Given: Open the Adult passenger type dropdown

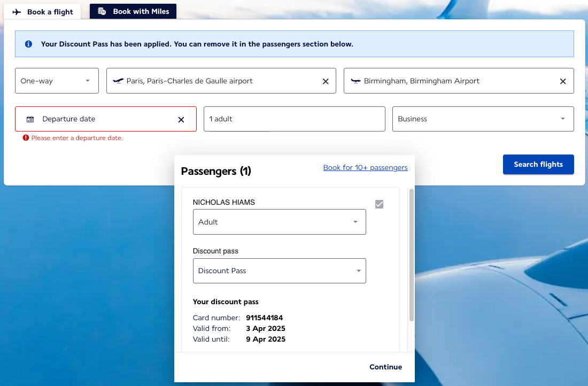Looking at the screenshot, I should point(280,222).
